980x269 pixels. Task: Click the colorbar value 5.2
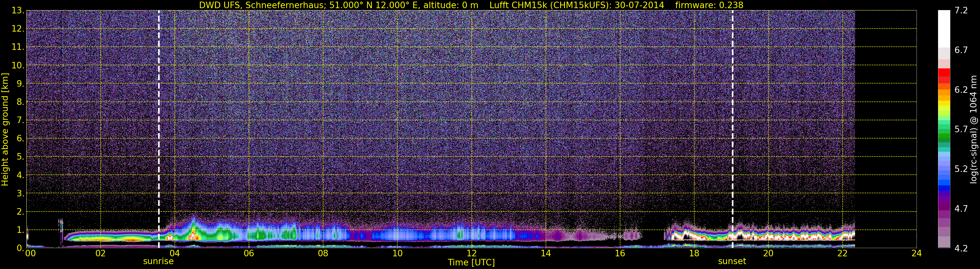(961, 169)
